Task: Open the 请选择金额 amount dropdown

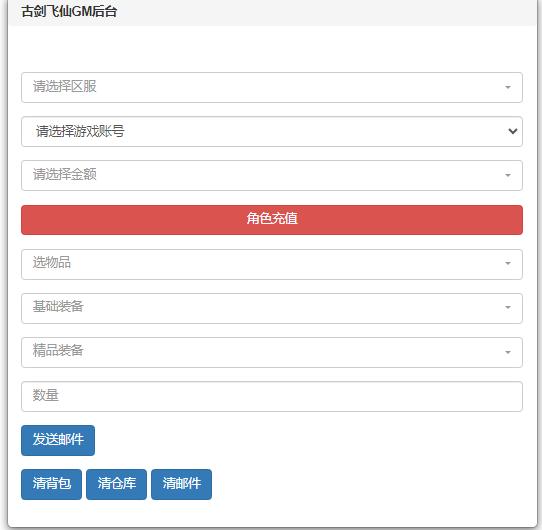Action: (x=272, y=175)
